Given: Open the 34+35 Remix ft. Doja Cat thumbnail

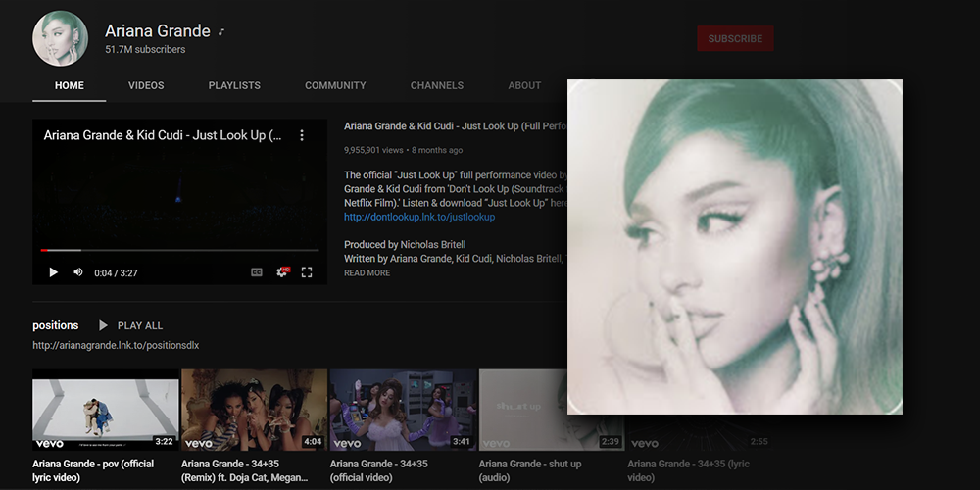Looking at the screenshot, I should pos(255,410).
